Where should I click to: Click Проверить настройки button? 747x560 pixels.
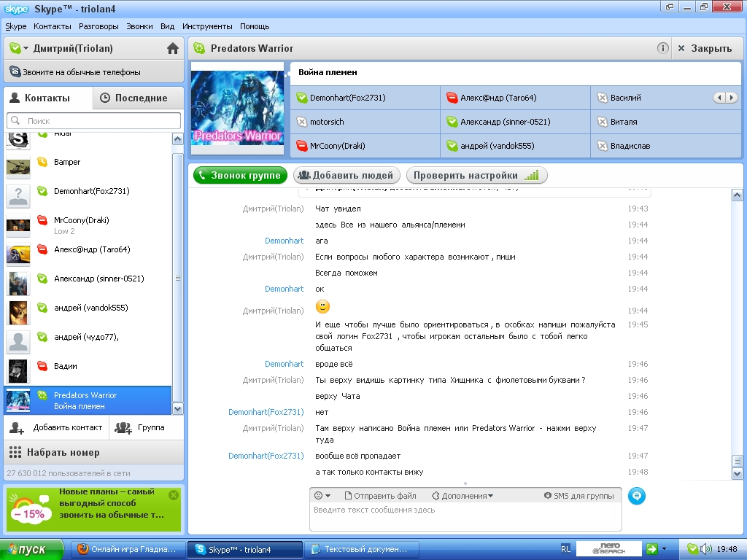(x=476, y=175)
